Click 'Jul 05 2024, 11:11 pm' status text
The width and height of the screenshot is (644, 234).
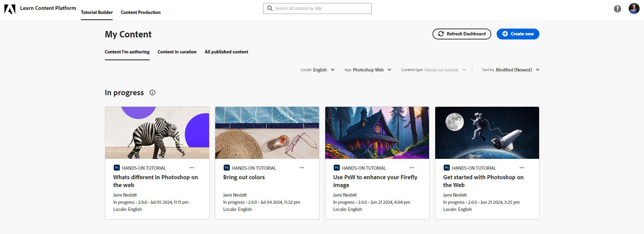coord(169,202)
